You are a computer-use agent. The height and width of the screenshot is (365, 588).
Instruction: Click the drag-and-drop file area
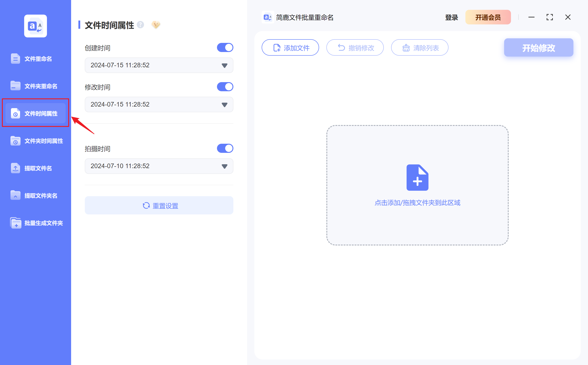[417, 185]
